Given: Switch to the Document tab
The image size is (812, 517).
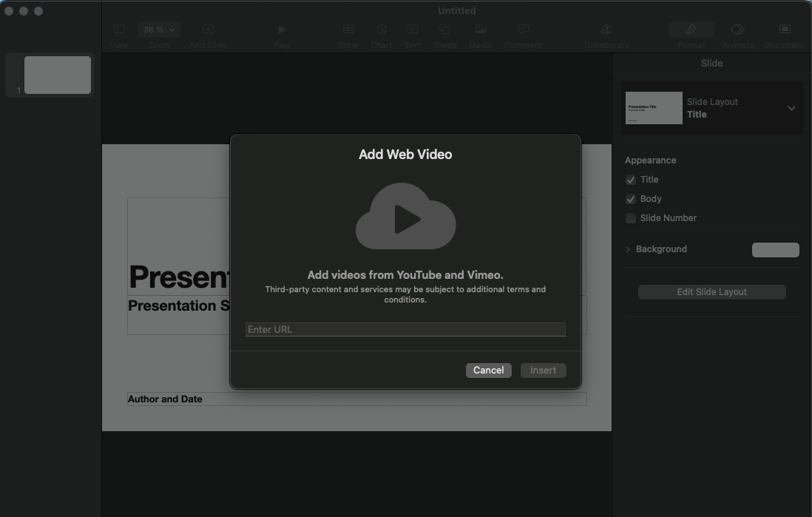Looking at the screenshot, I should 784,30.
